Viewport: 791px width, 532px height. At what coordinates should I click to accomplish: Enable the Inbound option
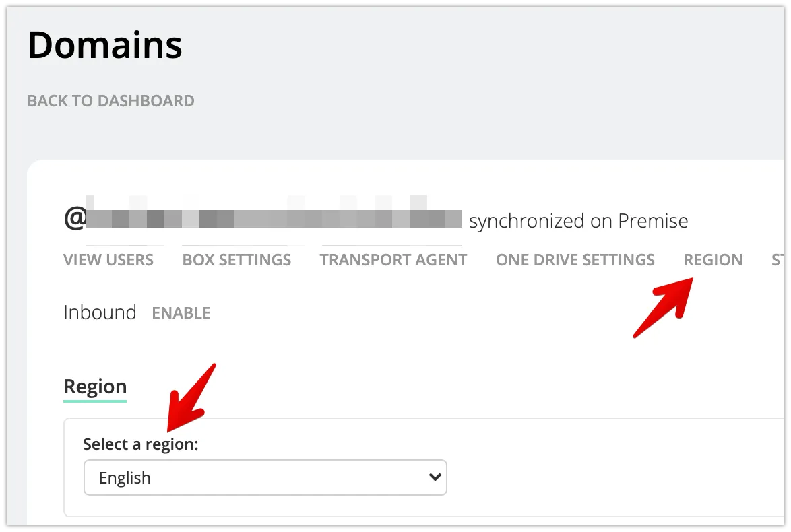(x=181, y=313)
